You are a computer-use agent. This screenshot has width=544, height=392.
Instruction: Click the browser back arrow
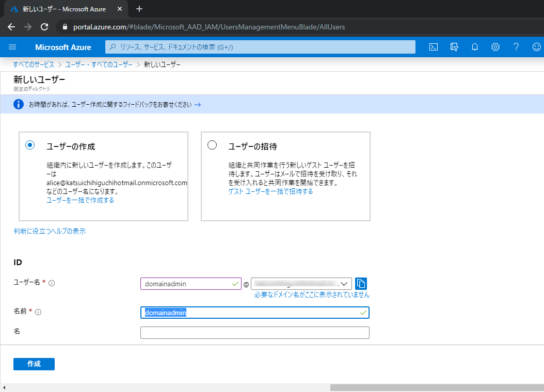(11, 27)
